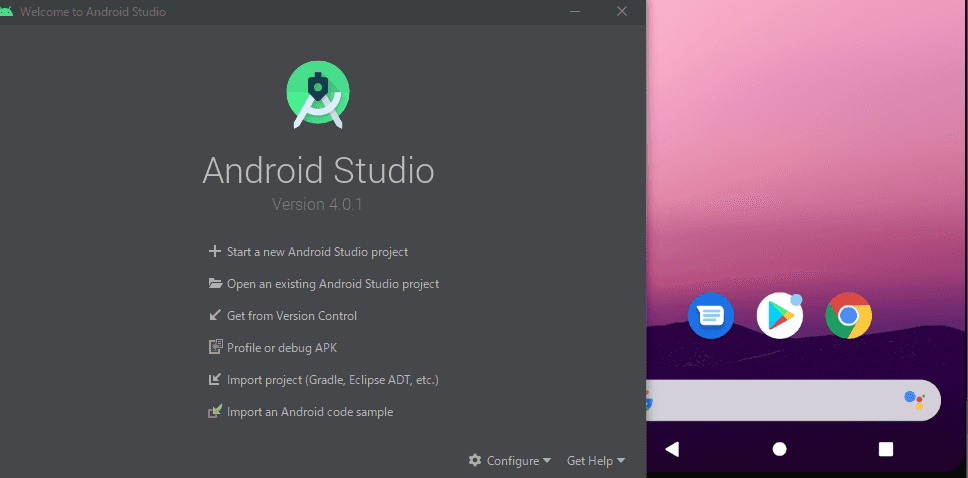Viewport: 968px width, 478px height.
Task: Click the Android Studio logo icon
Action: click(318, 94)
